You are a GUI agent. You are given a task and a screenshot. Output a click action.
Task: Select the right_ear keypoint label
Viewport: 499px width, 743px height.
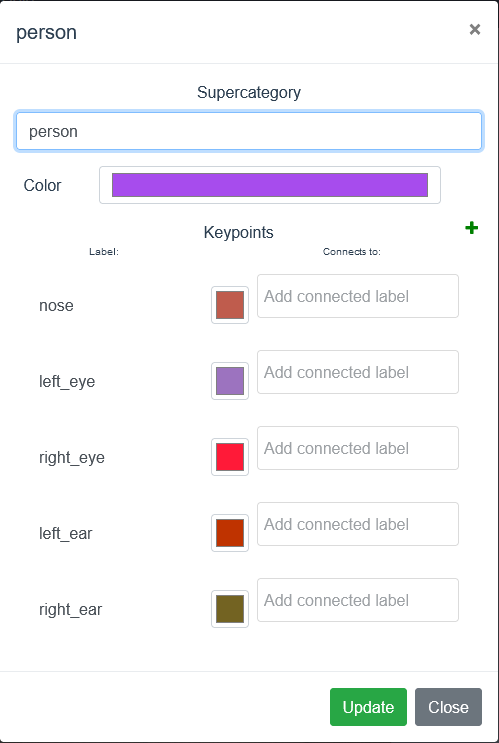coord(70,609)
